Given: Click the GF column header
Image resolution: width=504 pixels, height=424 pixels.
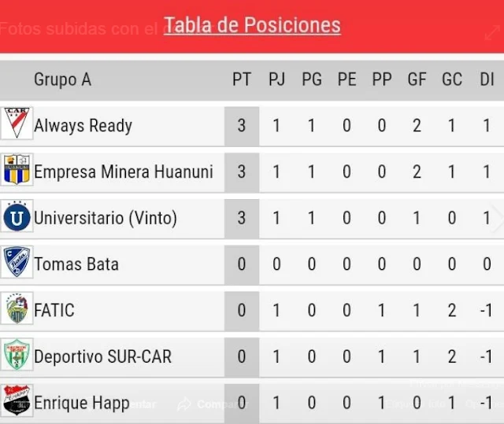Looking at the screenshot, I should [x=417, y=79].
